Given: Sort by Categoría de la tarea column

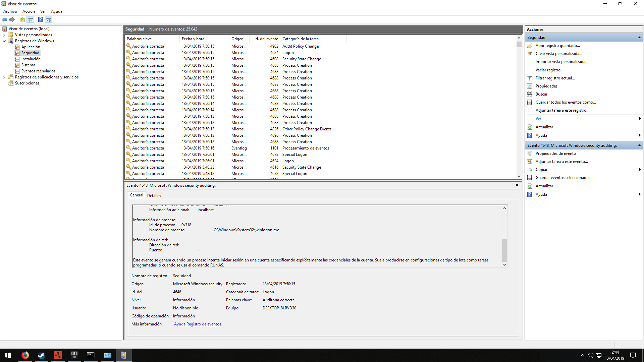Looking at the screenshot, I should [x=313, y=39].
